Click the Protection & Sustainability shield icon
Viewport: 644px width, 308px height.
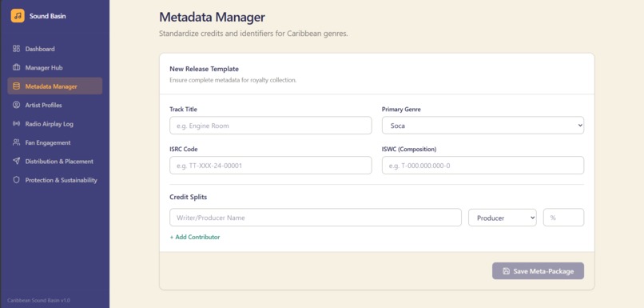tap(17, 180)
